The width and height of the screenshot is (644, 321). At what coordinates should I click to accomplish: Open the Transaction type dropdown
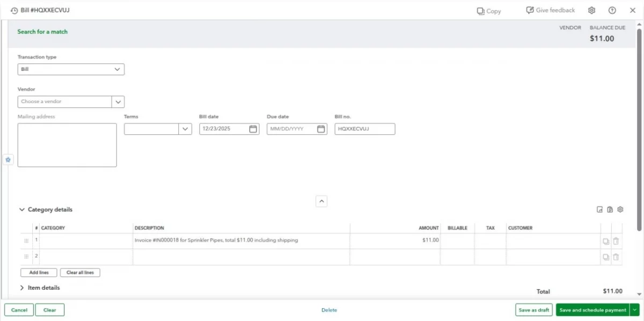(x=71, y=69)
